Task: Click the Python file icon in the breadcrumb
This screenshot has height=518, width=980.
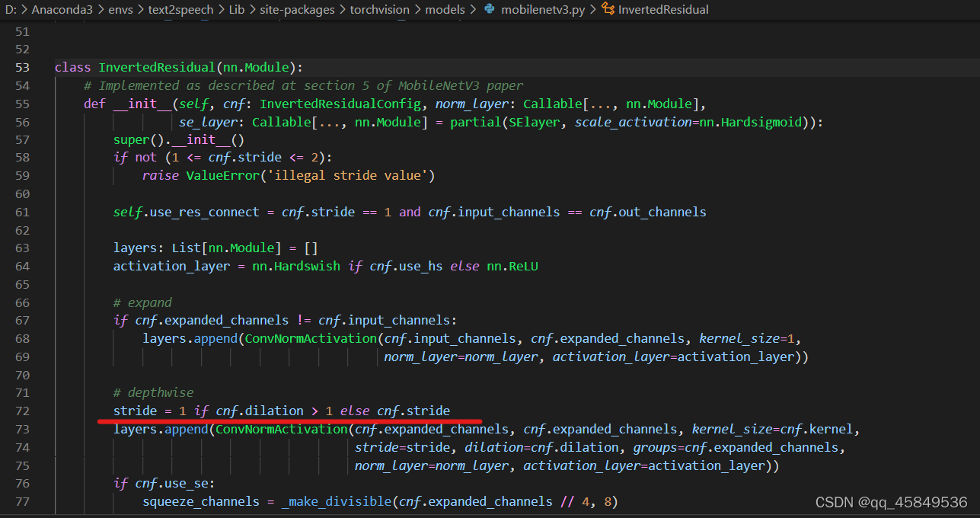Action: 489,10
